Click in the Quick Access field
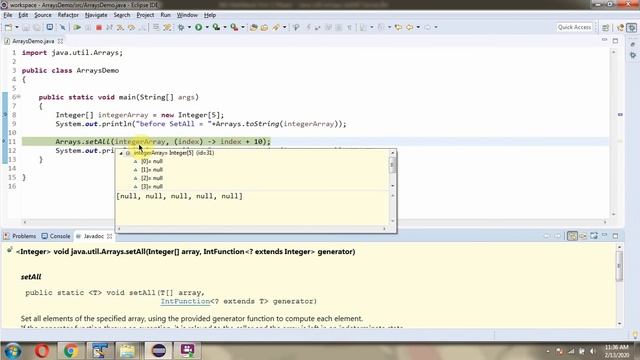 pyautogui.click(x=574, y=27)
